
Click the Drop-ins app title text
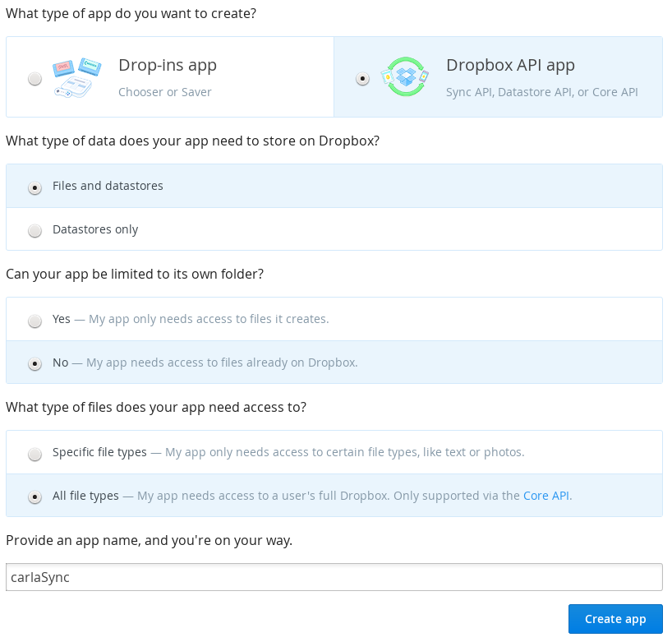pyautogui.click(x=168, y=65)
